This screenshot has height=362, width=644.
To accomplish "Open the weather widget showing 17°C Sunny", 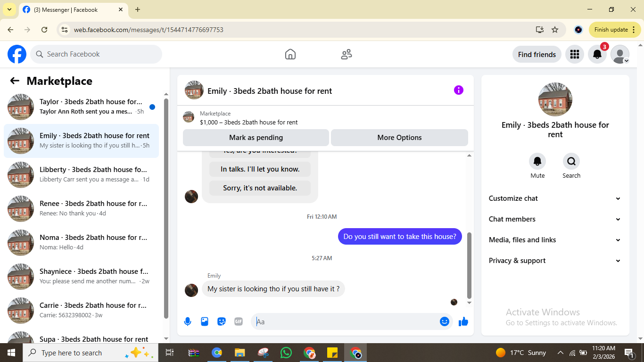I will [521, 353].
